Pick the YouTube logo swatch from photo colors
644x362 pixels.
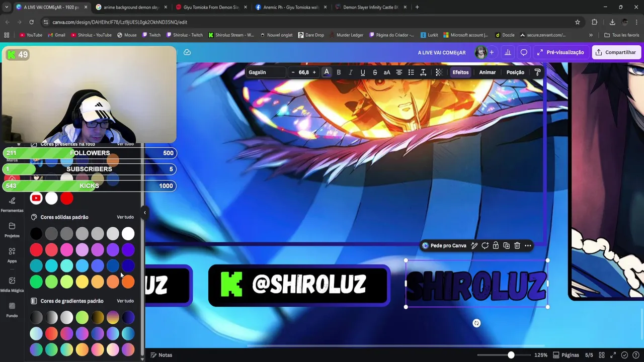36,198
